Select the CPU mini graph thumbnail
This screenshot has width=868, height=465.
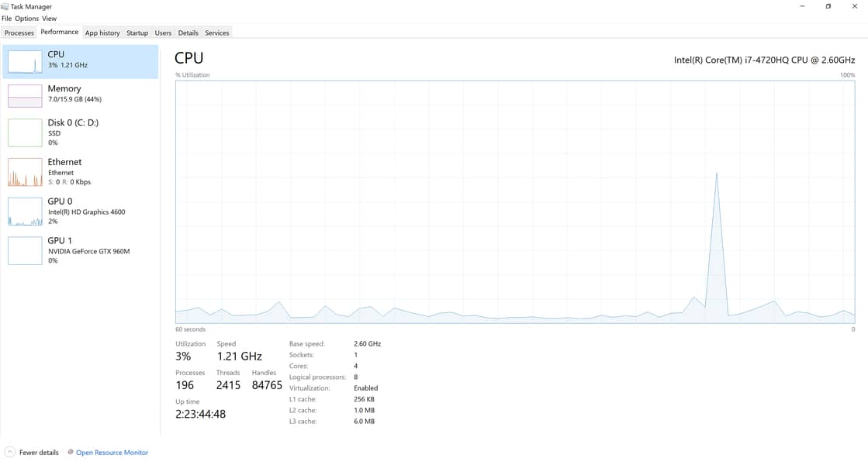click(x=25, y=62)
